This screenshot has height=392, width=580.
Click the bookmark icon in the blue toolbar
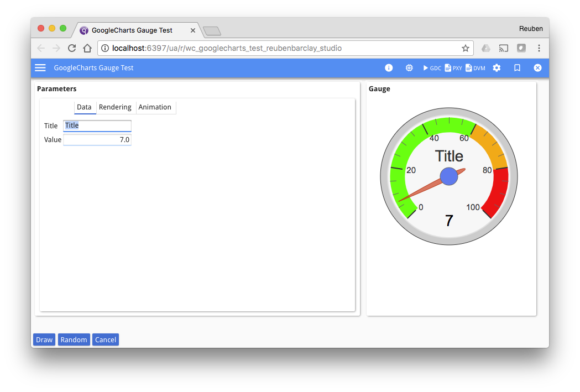click(x=517, y=67)
